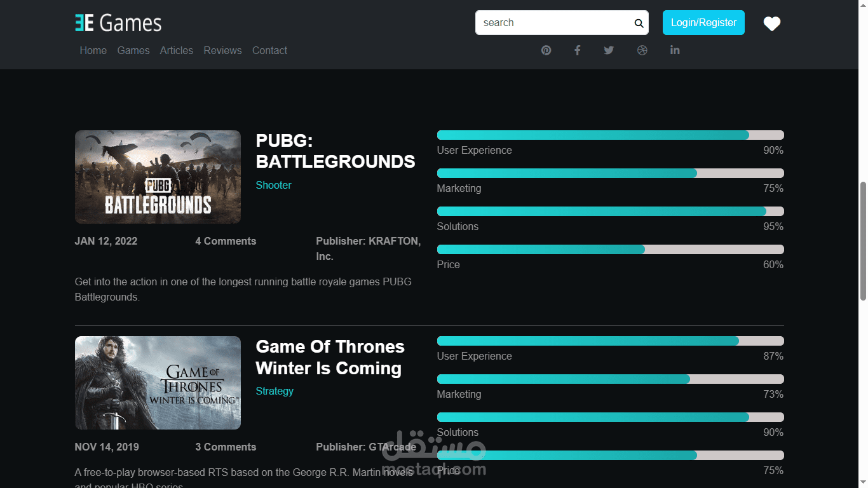Click the '60%' Price value
The height and width of the screenshot is (488, 868).
773,264
